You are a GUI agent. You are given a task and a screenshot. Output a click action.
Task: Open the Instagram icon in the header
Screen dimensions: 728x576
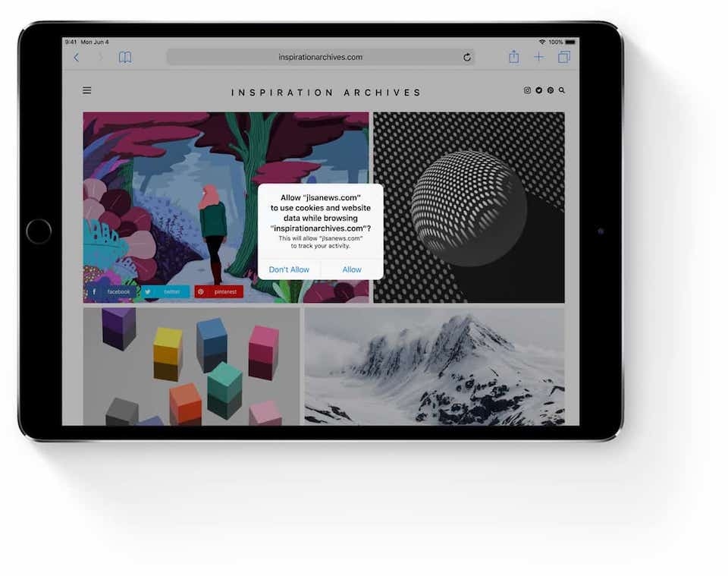coord(527,90)
